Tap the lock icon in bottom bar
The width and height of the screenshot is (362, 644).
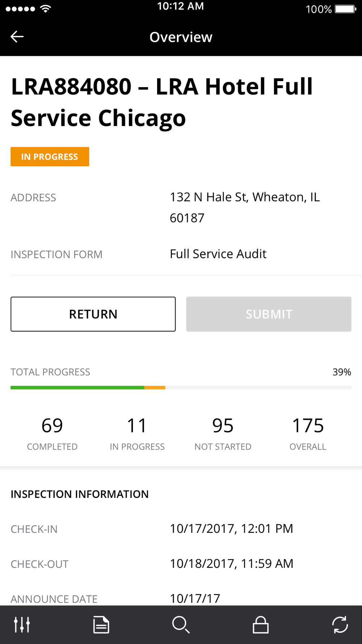pos(261,625)
